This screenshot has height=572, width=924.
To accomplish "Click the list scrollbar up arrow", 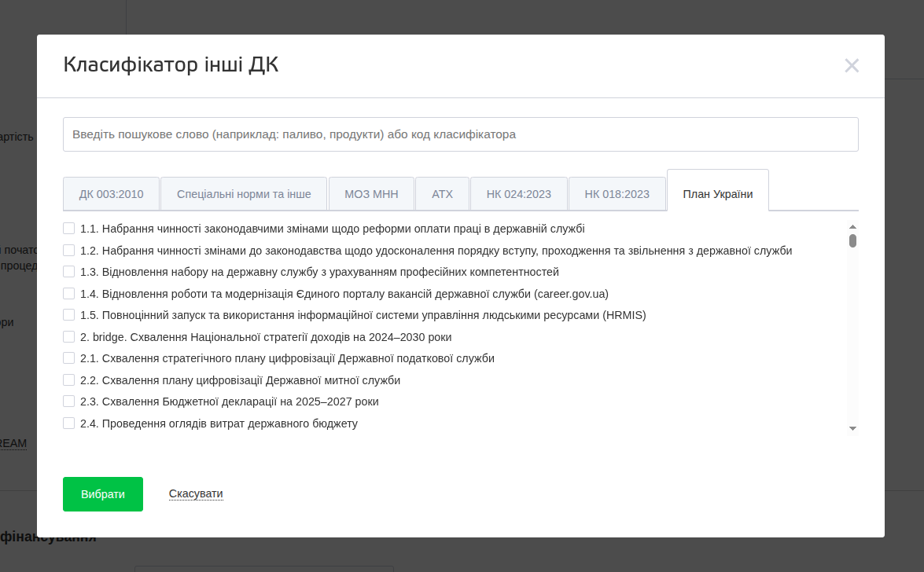I will coord(852,227).
